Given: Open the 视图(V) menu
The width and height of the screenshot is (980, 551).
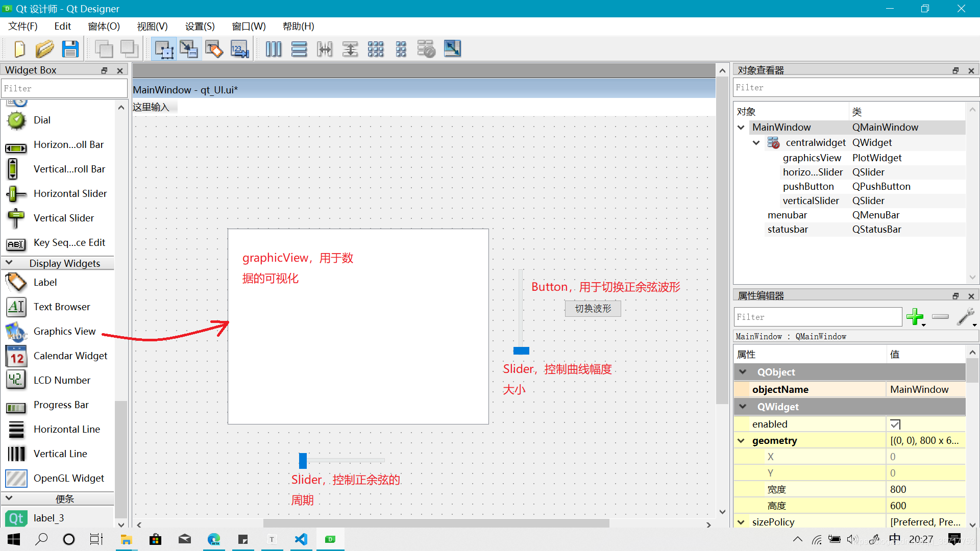Looking at the screenshot, I should point(152,26).
